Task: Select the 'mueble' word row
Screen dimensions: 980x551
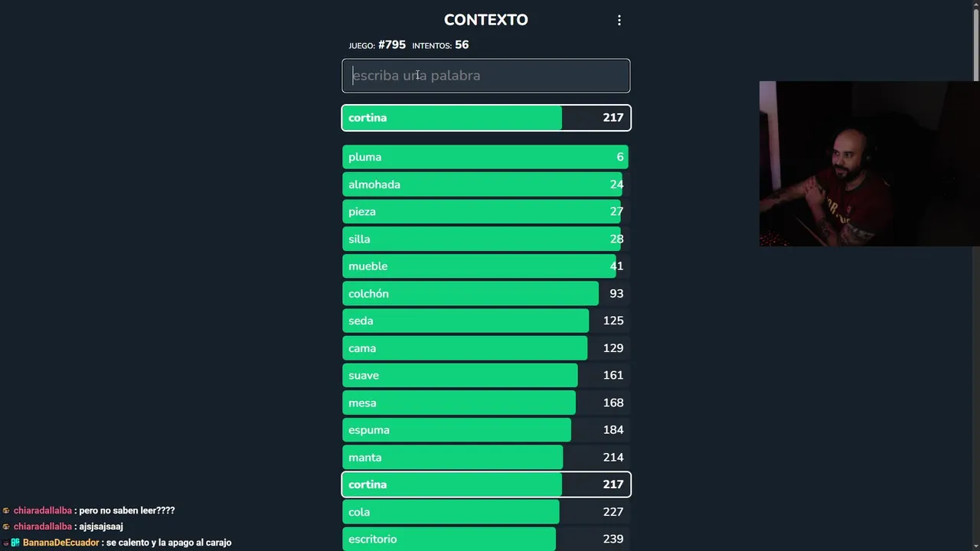Action: click(485, 266)
